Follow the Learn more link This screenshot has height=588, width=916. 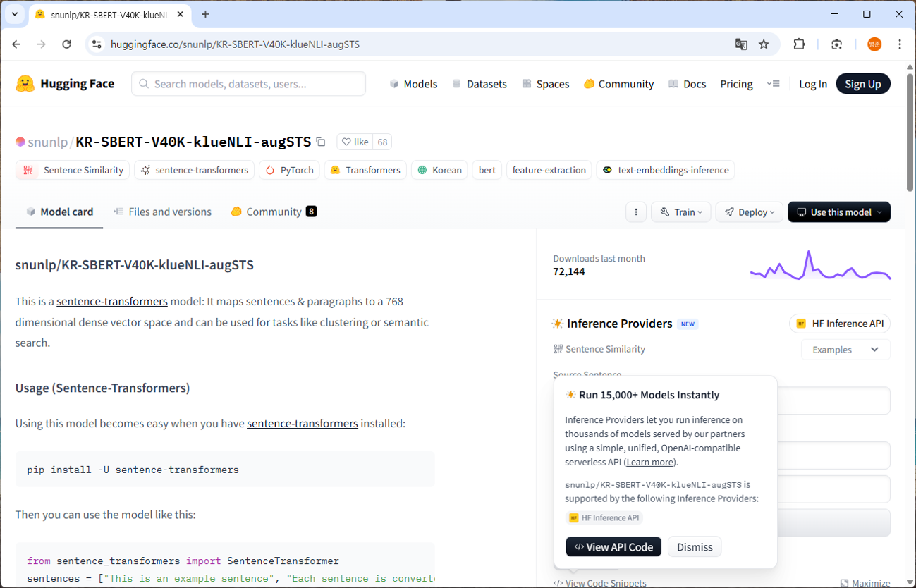coord(650,463)
